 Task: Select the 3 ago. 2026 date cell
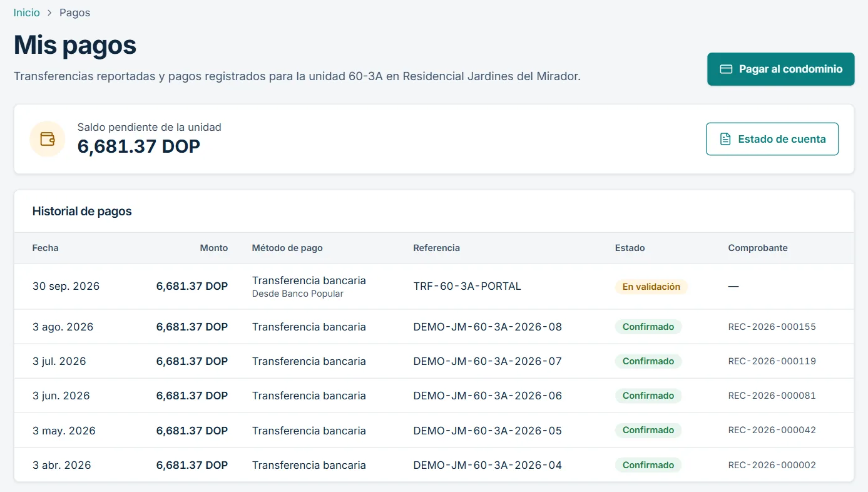coord(63,327)
